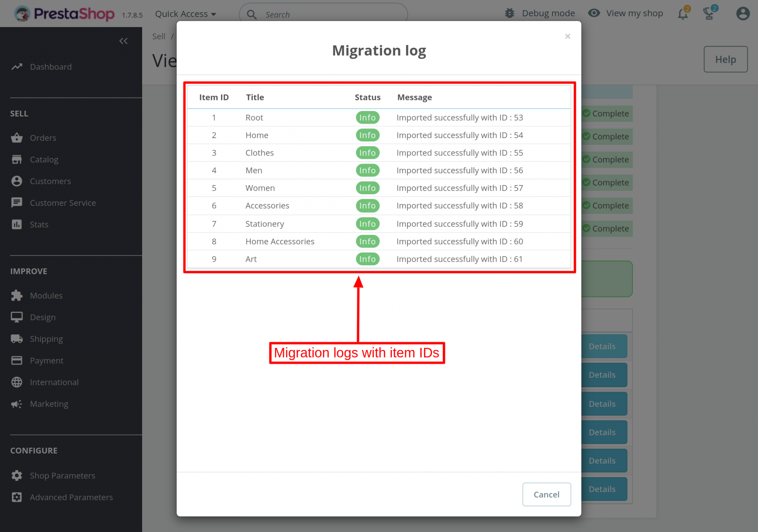Click the Orders basket icon in sidebar
The width and height of the screenshot is (758, 532).
[17, 138]
